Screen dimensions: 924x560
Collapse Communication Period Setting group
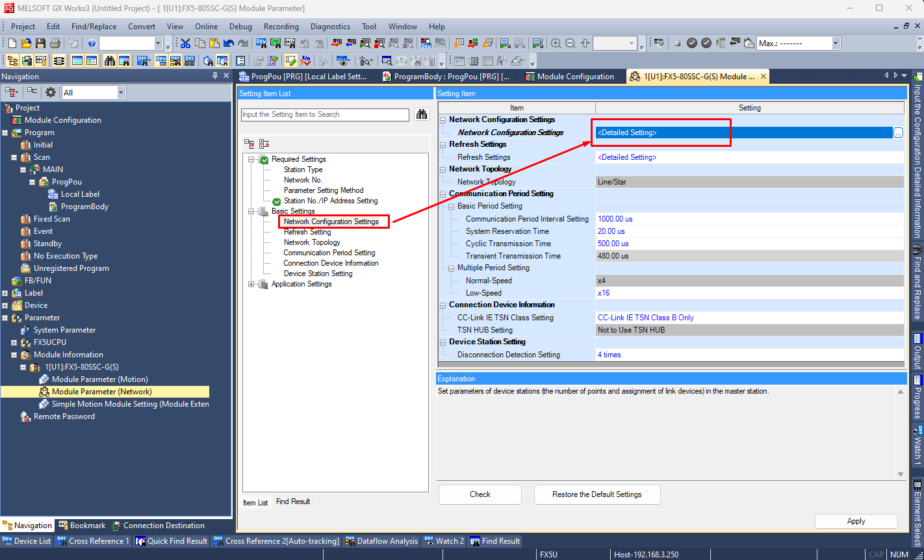pos(443,194)
